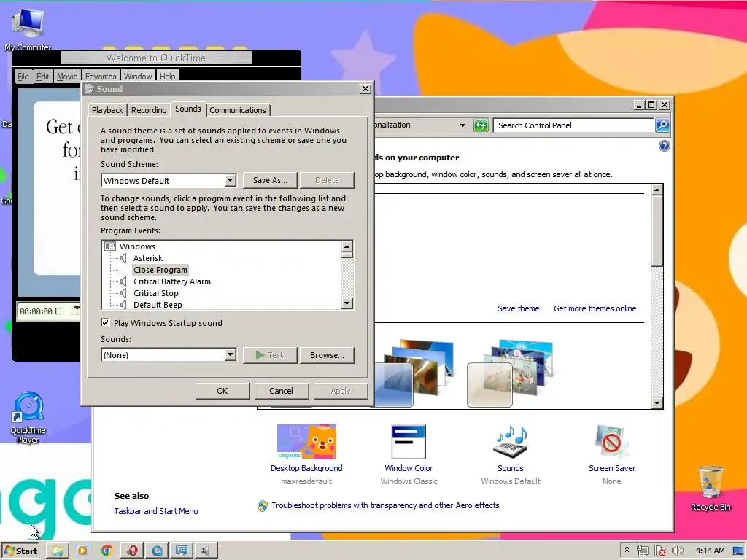Open the address bar dropdown in Personalization
The image size is (747, 560).
[462, 125]
